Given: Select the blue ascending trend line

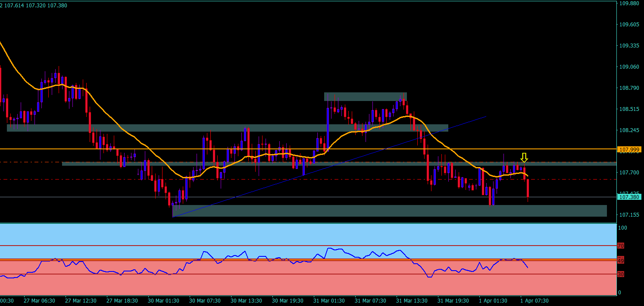Looking at the screenshot, I should (330, 166).
